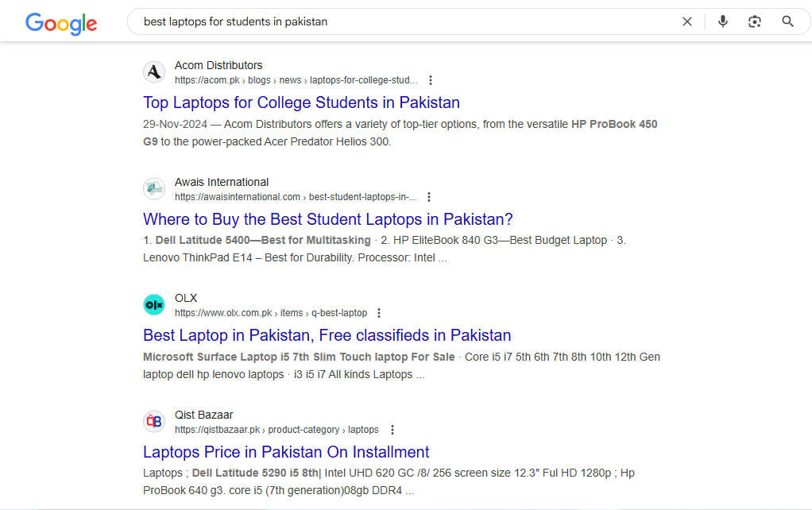Image resolution: width=812 pixels, height=510 pixels.
Task: Click the Awais International favicon
Action: (x=154, y=188)
